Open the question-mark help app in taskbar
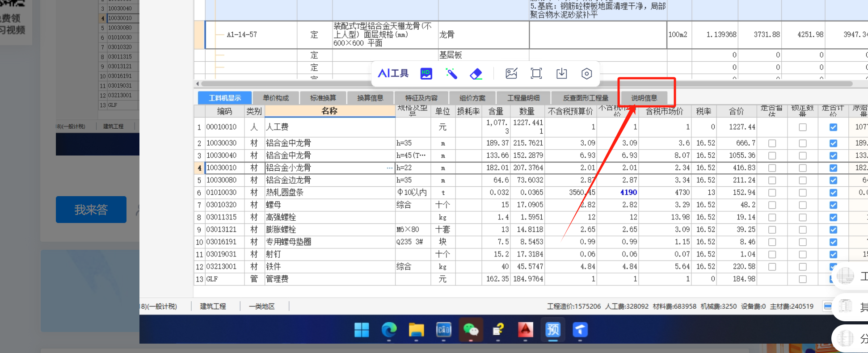Viewport: 868px width, 353px height. point(498,330)
